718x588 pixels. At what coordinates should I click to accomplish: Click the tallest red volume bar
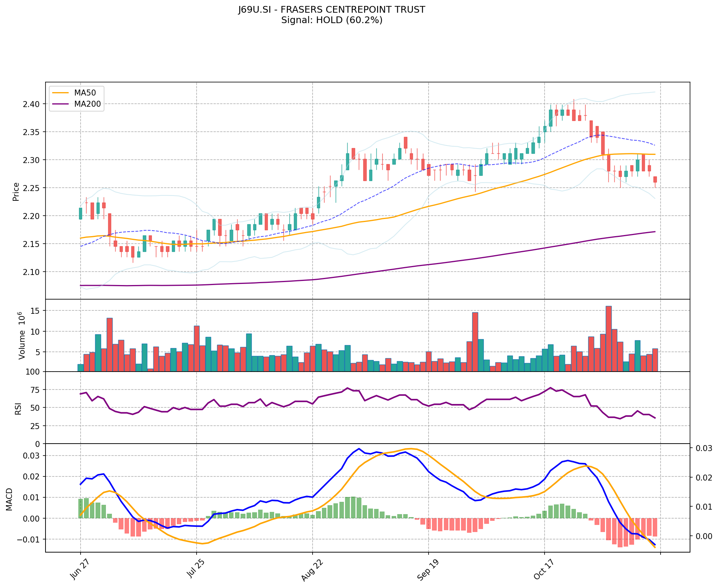coord(608,338)
